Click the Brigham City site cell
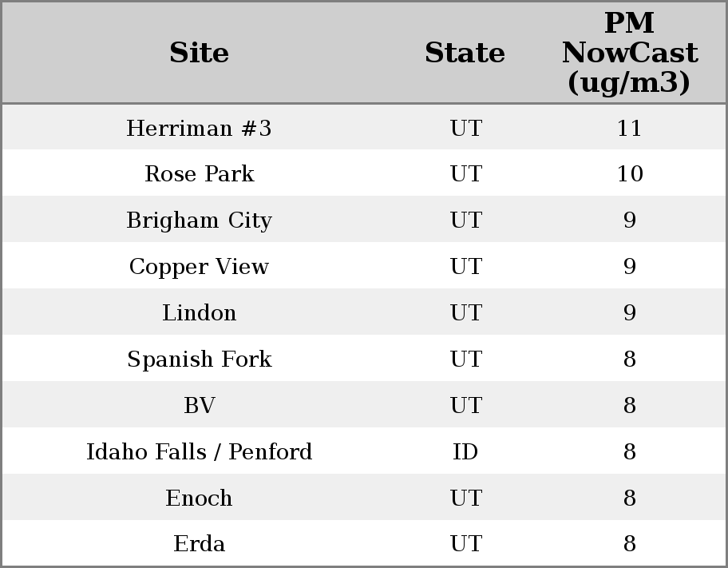The width and height of the screenshot is (728, 568). (x=199, y=220)
